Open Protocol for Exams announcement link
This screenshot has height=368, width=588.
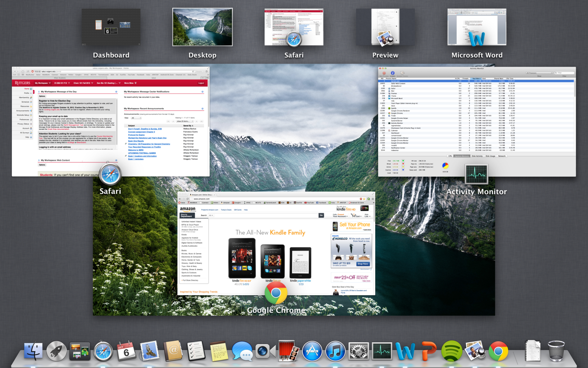coord(136,135)
